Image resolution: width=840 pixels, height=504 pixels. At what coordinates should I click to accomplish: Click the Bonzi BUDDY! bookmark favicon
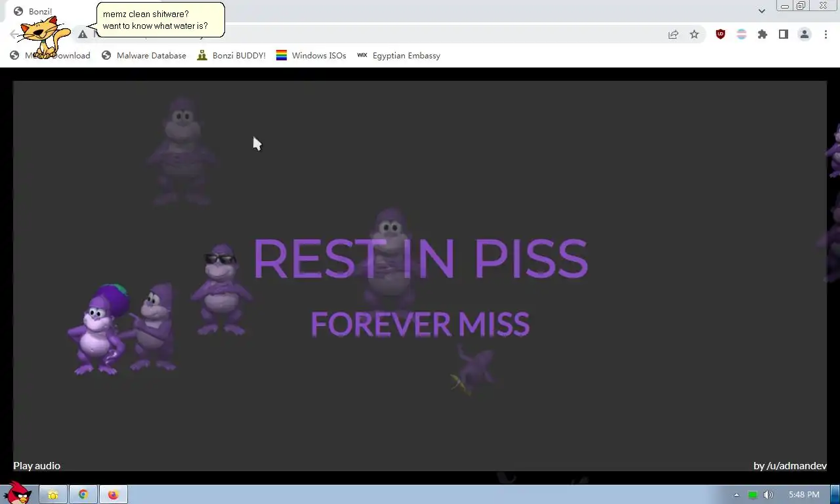click(202, 56)
